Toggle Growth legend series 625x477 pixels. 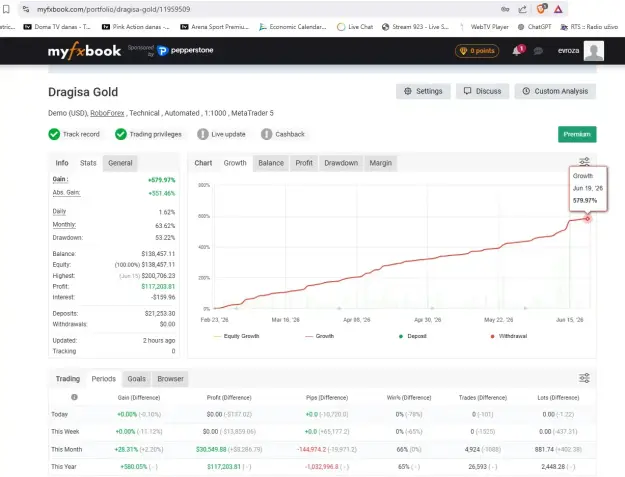tap(320, 336)
